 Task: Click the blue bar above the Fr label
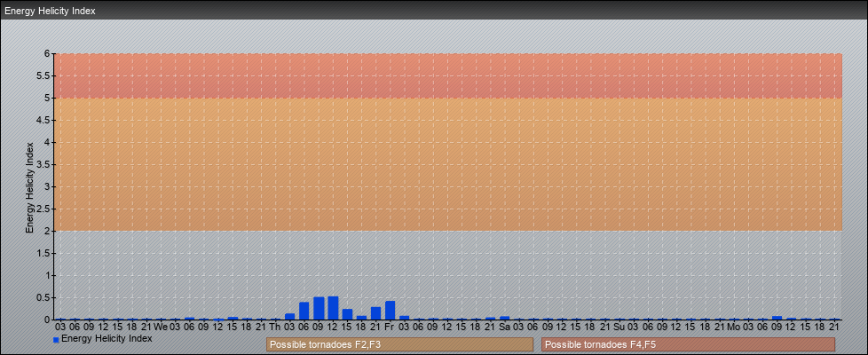(x=390, y=310)
